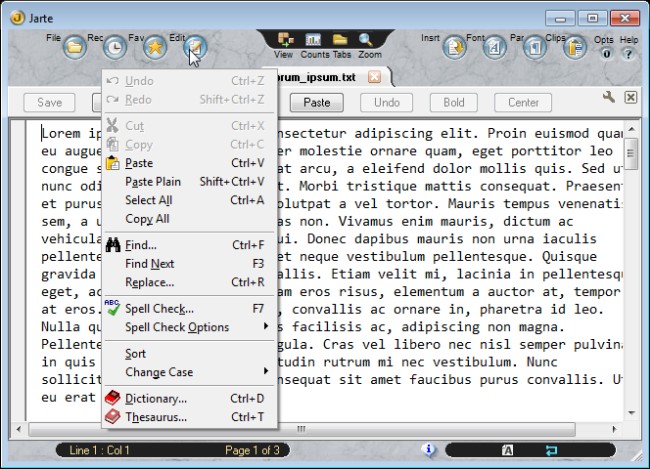Start Spell Check... from the menu

click(189, 309)
